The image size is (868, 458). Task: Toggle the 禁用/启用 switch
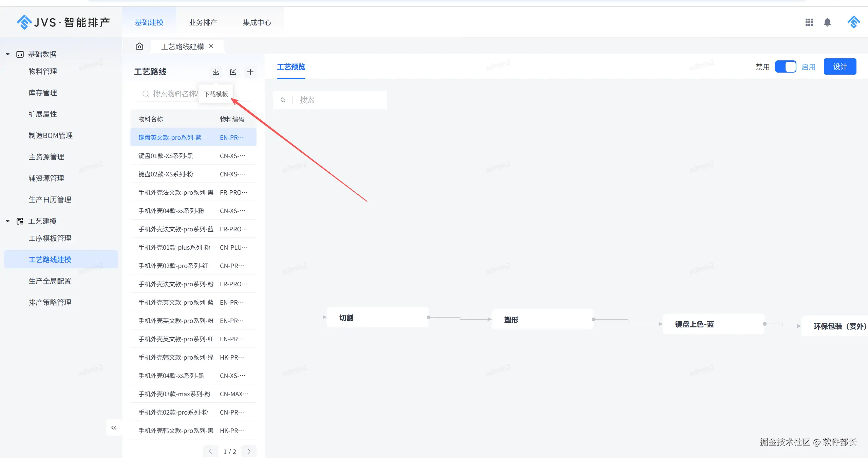click(785, 67)
